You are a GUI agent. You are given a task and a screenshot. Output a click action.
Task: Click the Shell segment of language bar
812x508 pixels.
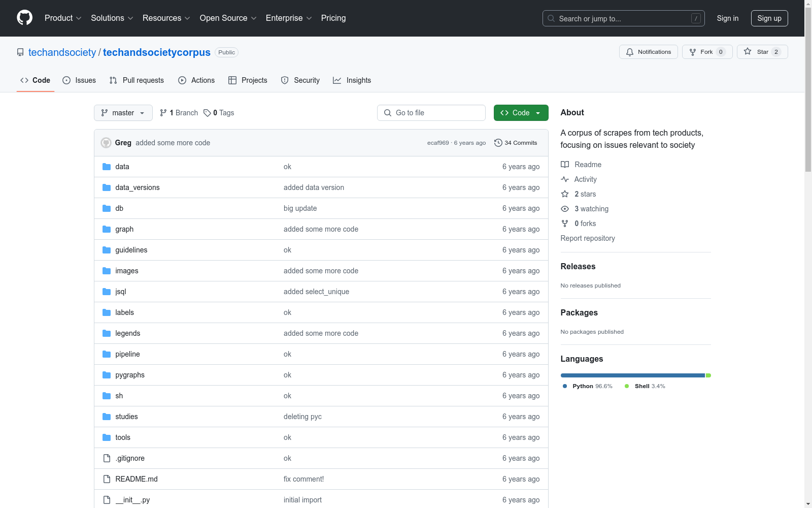tap(708, 375)
